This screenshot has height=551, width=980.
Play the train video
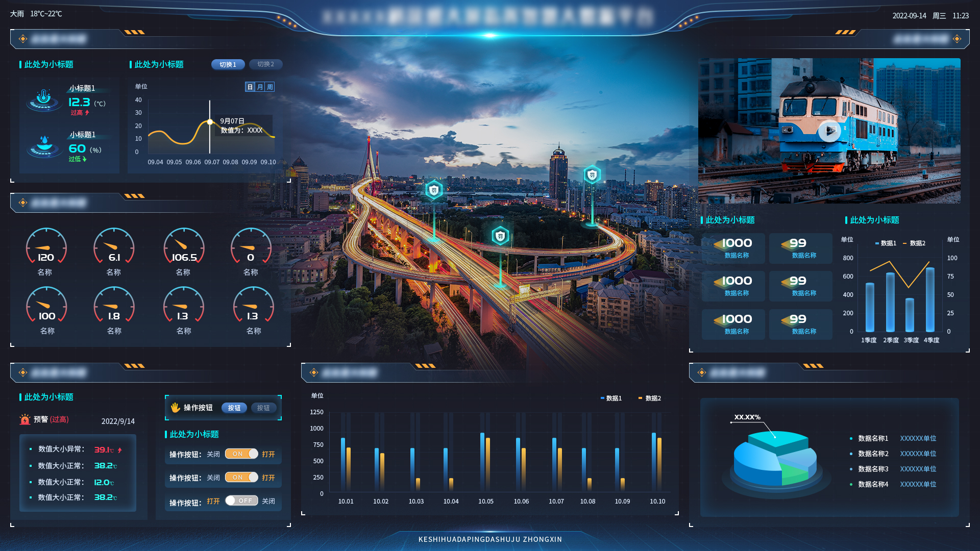pos(829,131)
